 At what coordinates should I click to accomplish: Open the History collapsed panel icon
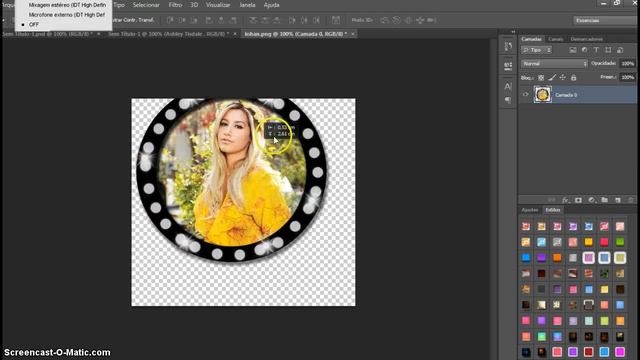[x=508, y=46]
